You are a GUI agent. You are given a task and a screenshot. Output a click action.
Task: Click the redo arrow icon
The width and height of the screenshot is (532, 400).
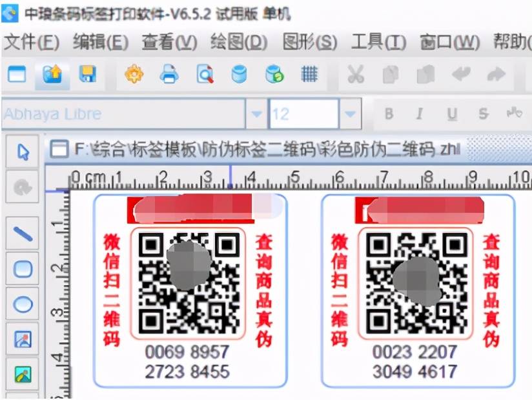click(x=496, y=74)
